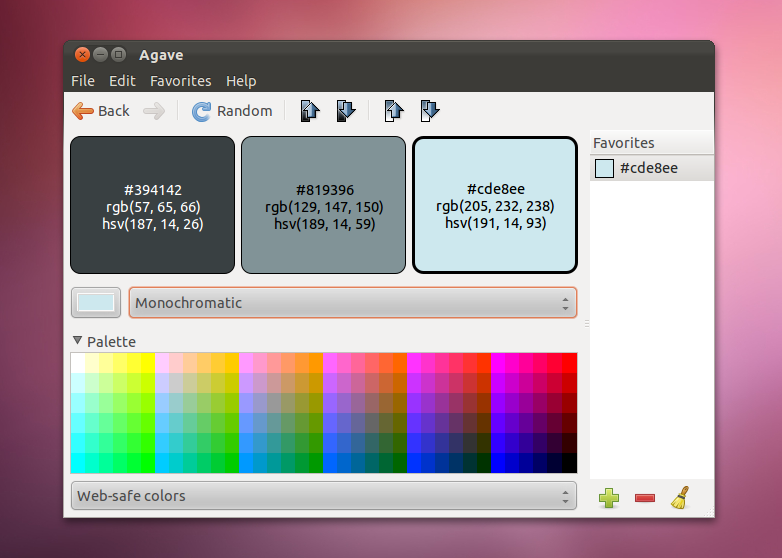Go back with the orange Back arrow
Image resolution: width=782 pixels, height=558 pixels.
[101, 111]
